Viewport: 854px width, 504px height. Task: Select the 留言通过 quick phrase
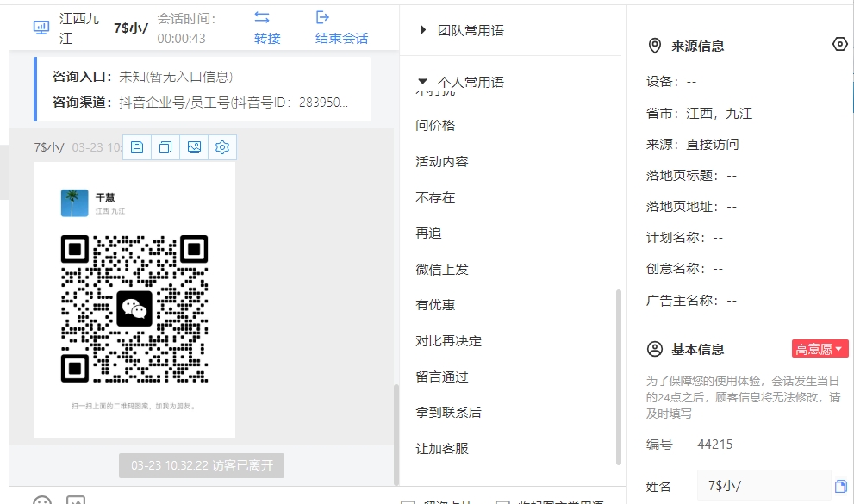442,376
